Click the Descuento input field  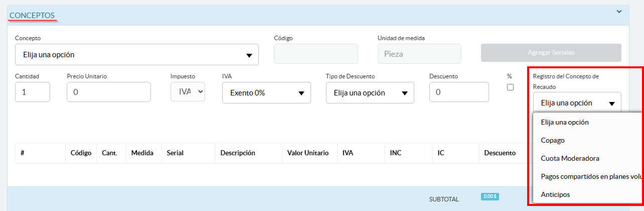pyautogui.click(x=458, y=92)
